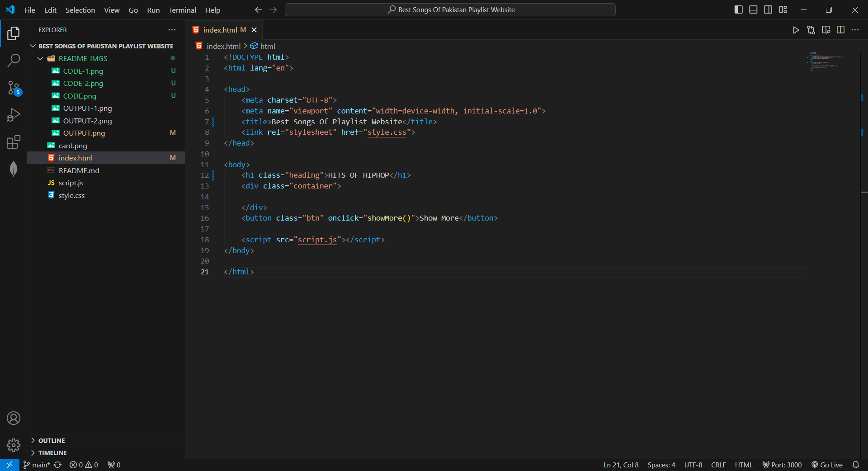This screenshot has width=868, height=471.
Task: Open the Help menu
Action: pos(212,10)
